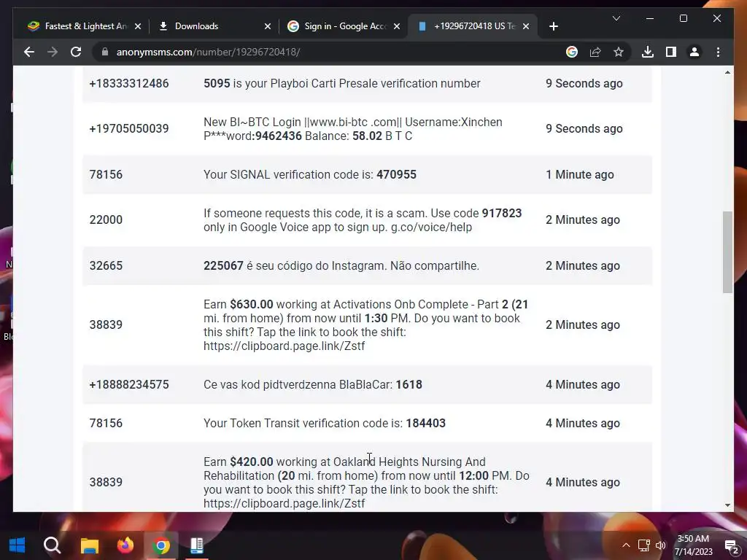Screen dimensions: 747x560
Task: Click the Google icon in the address bar
Action: pyautogui.click(x=572, y=52)
